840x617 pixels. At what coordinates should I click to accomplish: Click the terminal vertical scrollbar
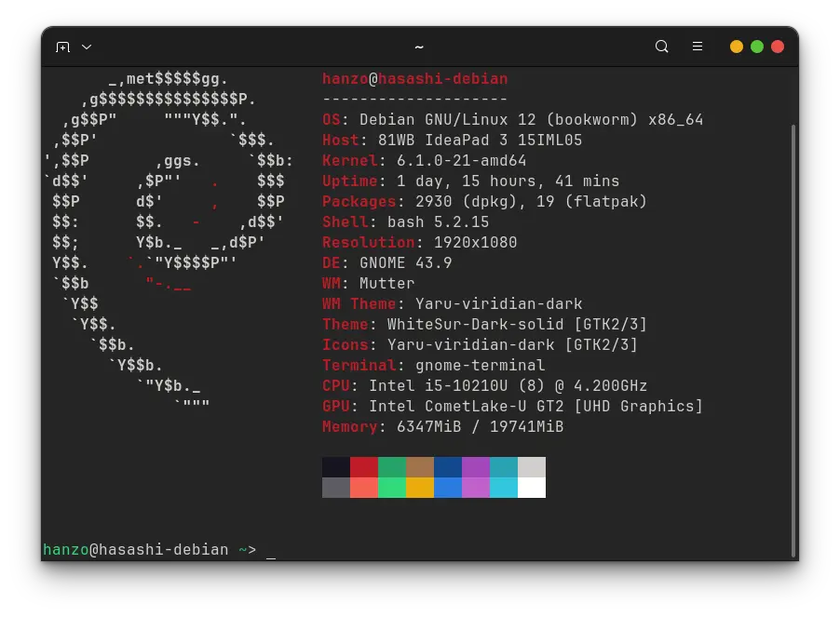click(793, 341)
